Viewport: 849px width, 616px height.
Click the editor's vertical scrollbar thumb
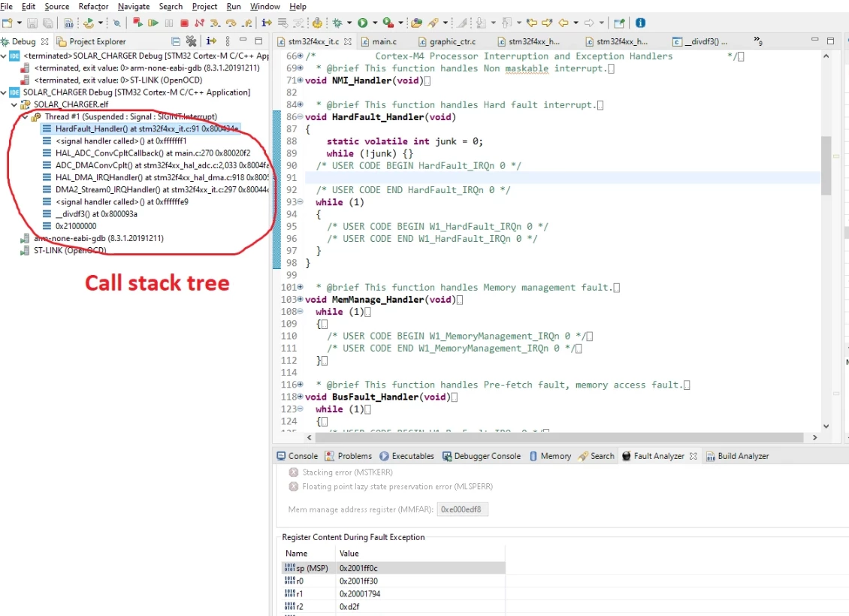click(x=826, y=165)
